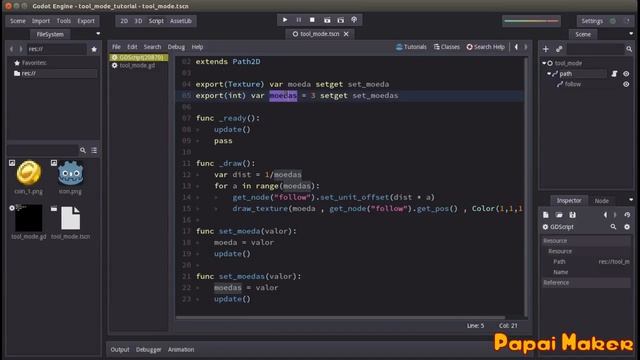Open Inspector object history list

tap(627, 215)
